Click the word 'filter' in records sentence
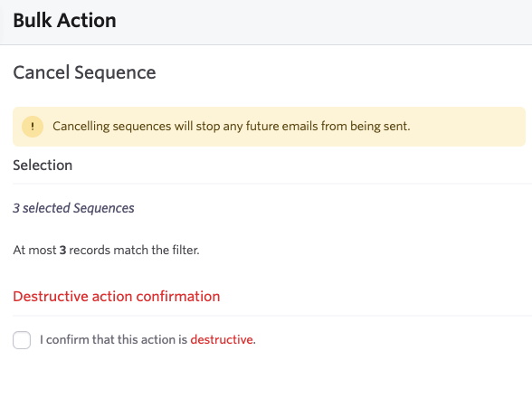532x408 pixels. click(x=185, y=251)
